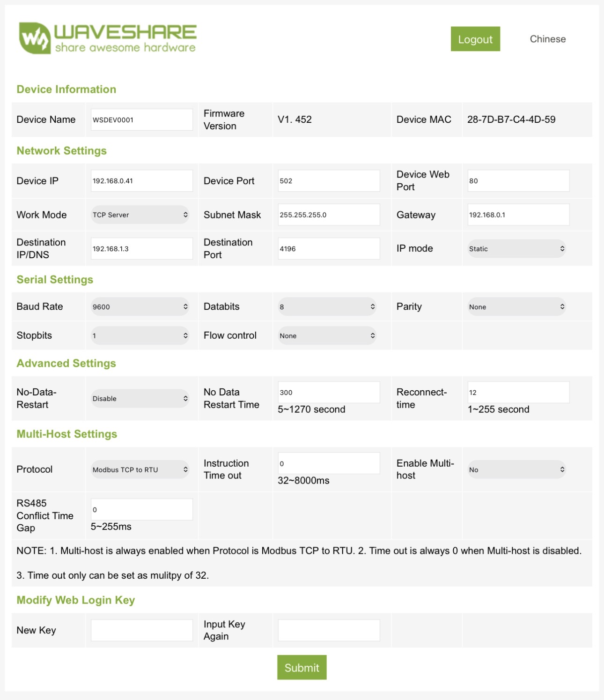Focus the New Key input
Viewport: 604px width, 700px height.
(141, 630)
